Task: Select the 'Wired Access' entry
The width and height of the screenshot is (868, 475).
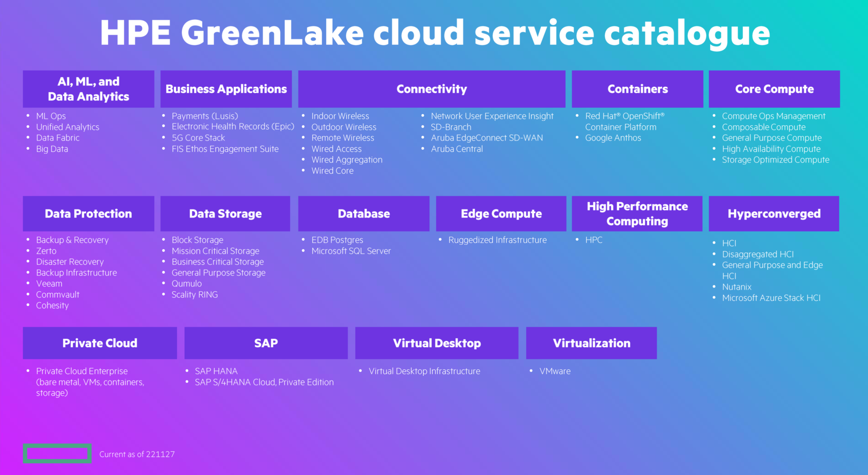Action: click(337, 149)
